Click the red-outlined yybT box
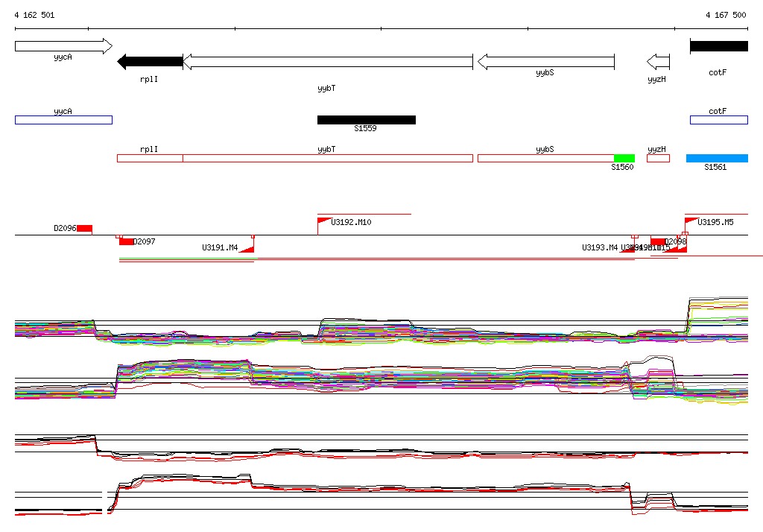763x532 pixels. 328,158
